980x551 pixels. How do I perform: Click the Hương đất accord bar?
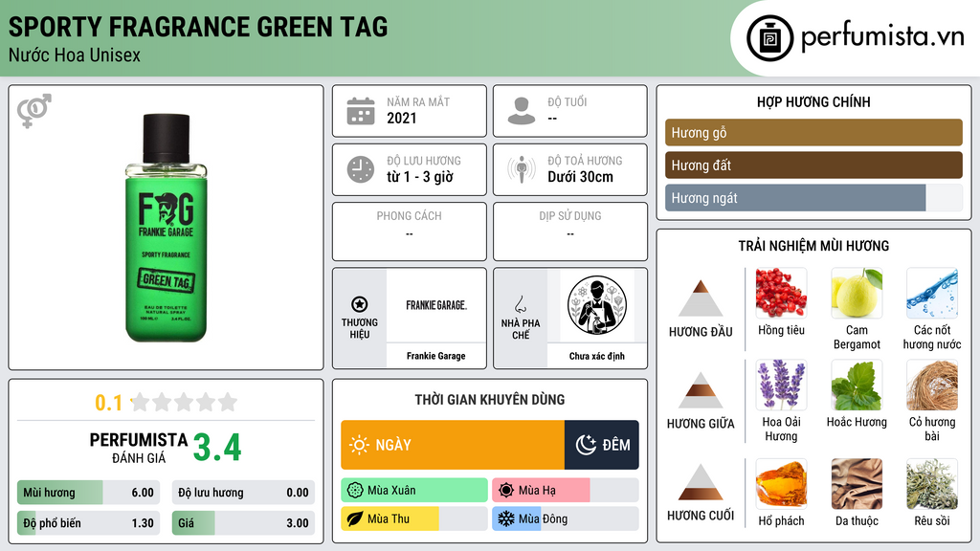click(x=813, y=165)
